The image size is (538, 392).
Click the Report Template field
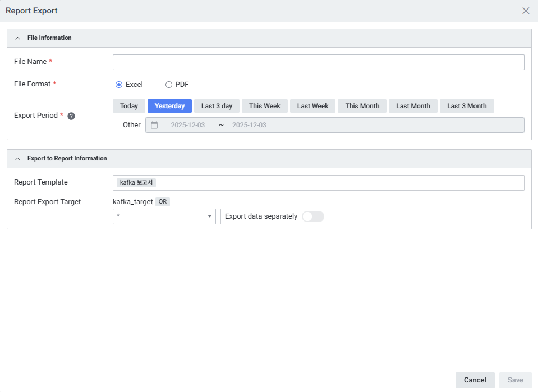point(337,183)
